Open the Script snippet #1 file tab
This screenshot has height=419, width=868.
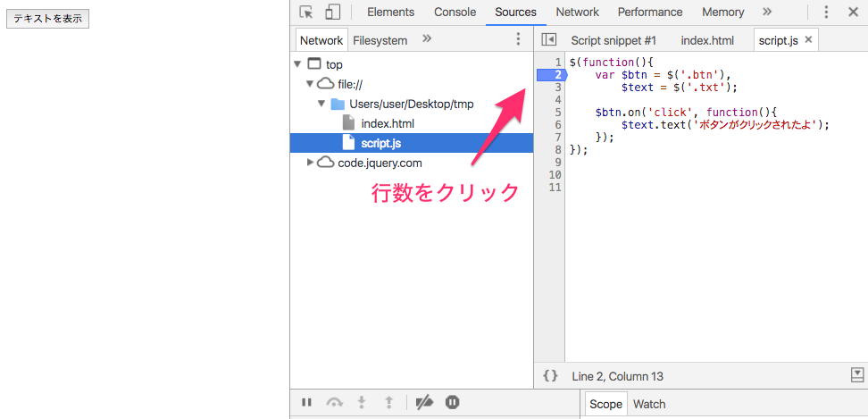click(613, 40)
